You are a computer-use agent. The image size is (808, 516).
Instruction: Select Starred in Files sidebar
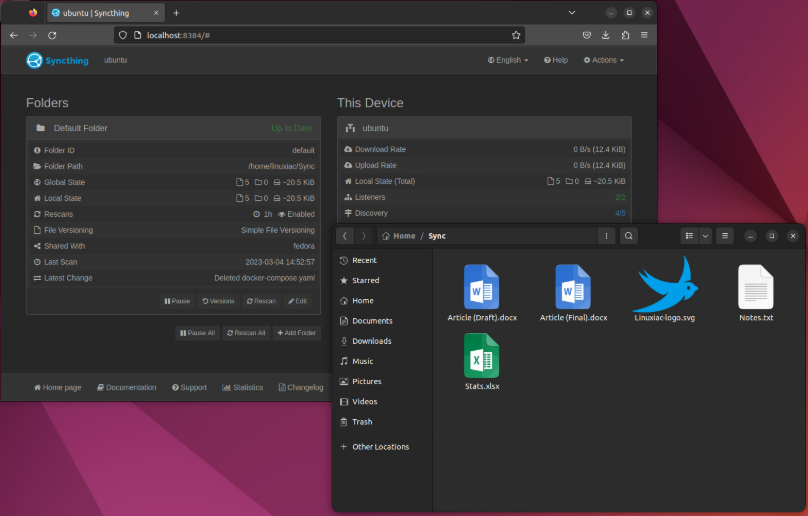click(382, 280)
